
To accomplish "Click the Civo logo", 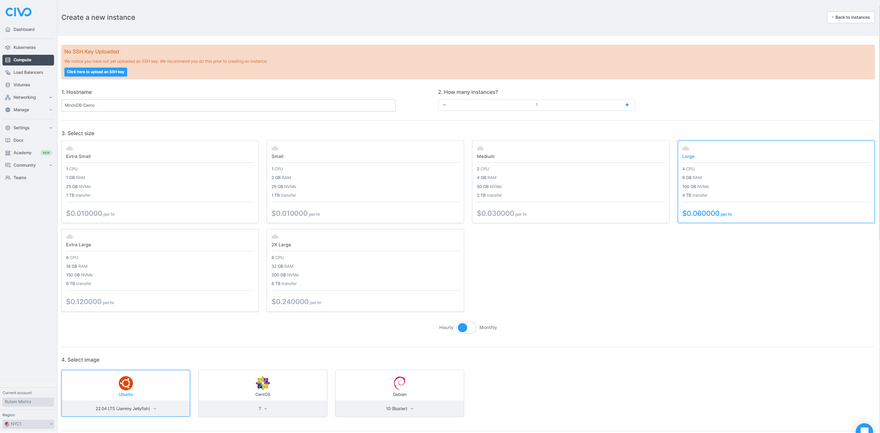I will [x=19, y=12].
